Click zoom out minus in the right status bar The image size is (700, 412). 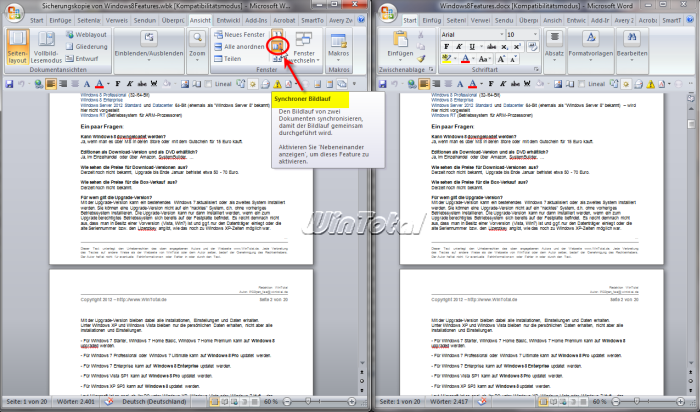pos(616,402)
